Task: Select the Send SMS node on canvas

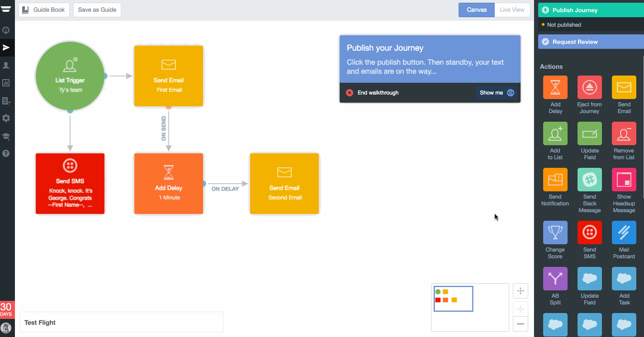Action: 70,184
